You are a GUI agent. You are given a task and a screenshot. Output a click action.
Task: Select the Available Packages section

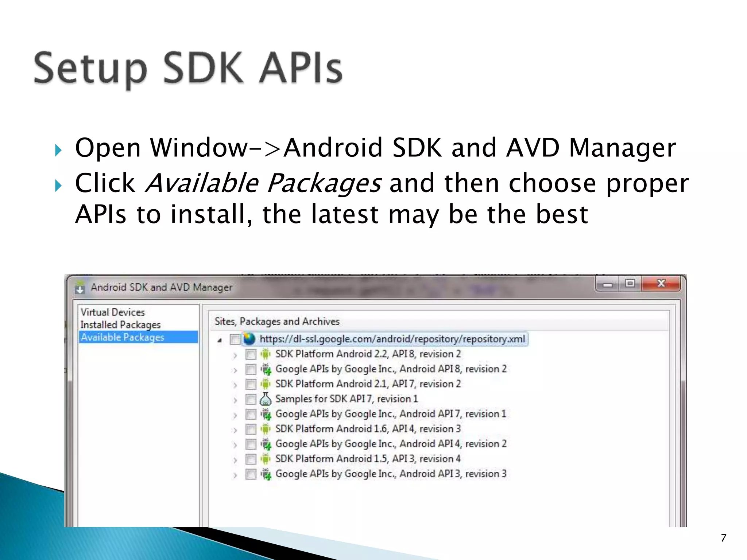click(x=139, y=337)
